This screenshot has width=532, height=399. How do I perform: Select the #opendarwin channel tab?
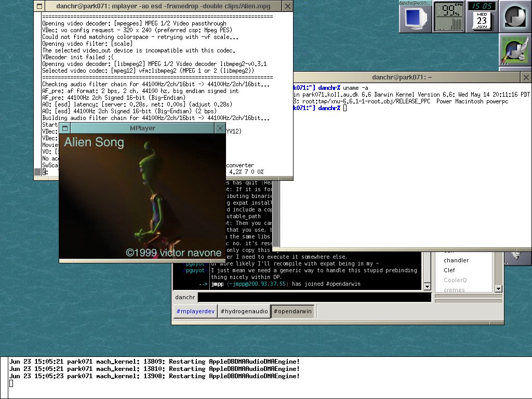click(292, 311)
